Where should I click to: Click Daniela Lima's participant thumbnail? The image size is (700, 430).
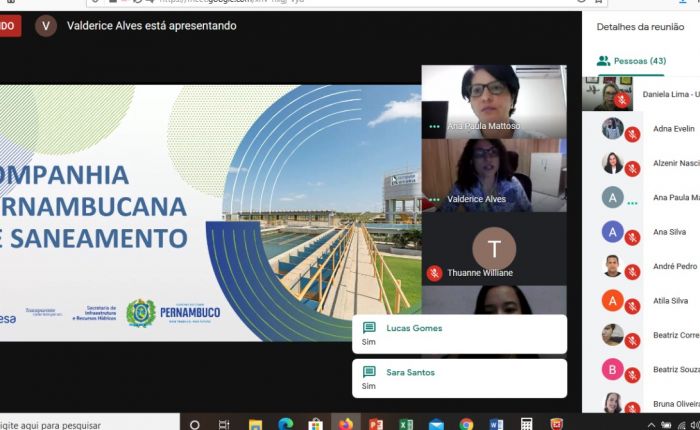(x=607, y=94)
